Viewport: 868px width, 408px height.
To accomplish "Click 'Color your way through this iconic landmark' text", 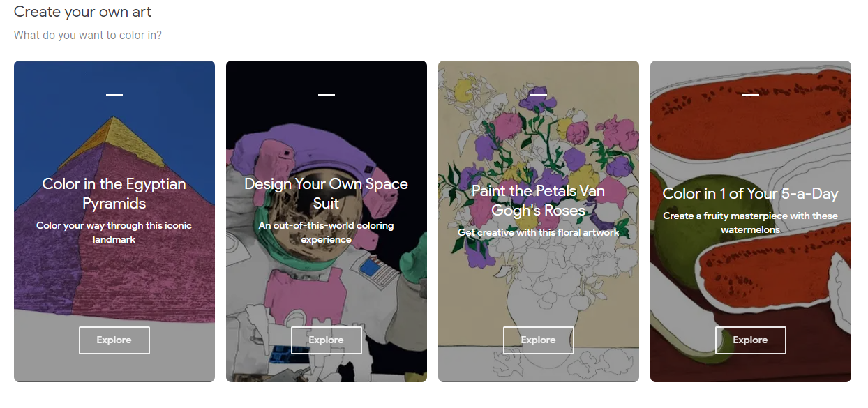I will 114,232.
